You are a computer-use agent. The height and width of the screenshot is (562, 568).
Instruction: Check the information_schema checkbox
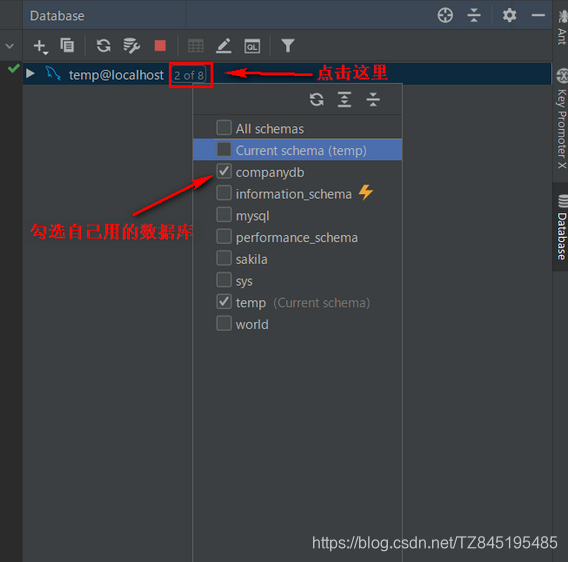tap(224, 193)
